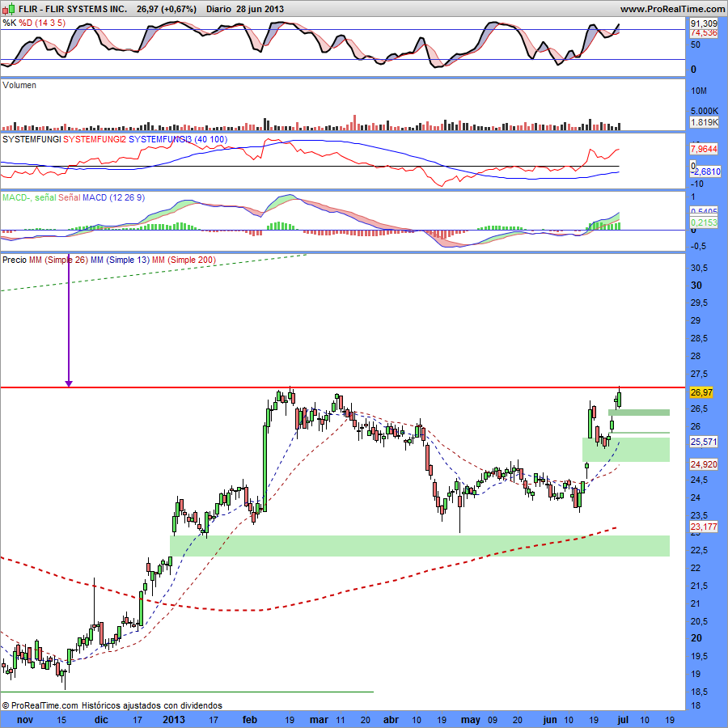The width and height of the screenshot is (728, 728).
Task: Click the Volumen panel label
Action: click(x=19, y=85)
